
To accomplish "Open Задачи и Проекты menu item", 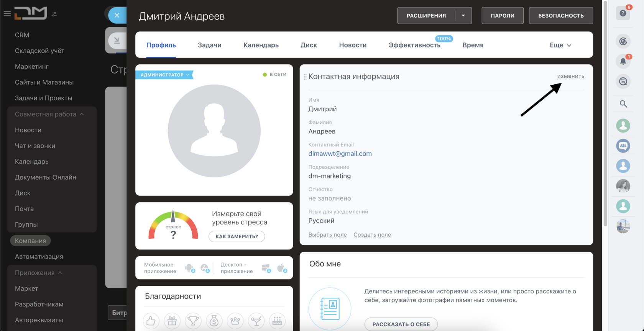I will click(x=43, y=98).
